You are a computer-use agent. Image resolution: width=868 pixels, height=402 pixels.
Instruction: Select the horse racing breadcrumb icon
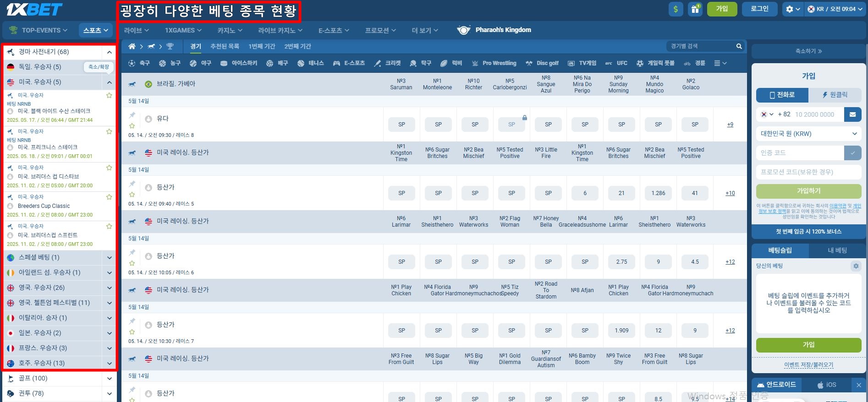151,46
